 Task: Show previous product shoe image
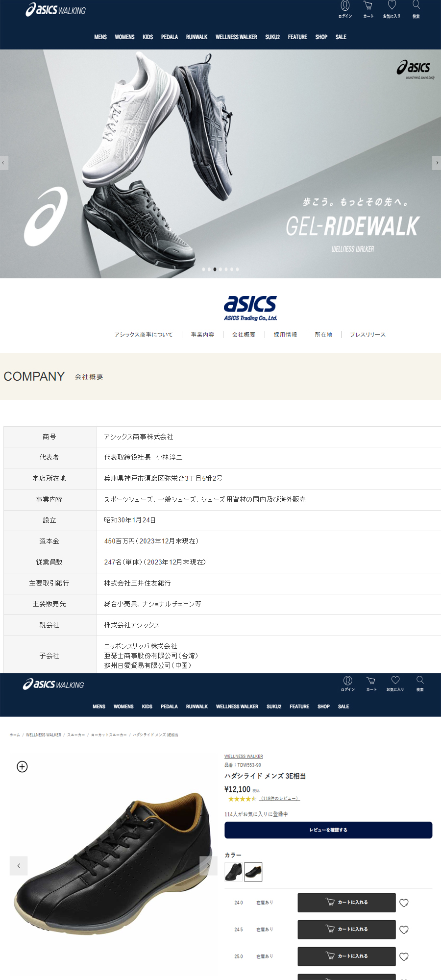click(x=19, y=866)
